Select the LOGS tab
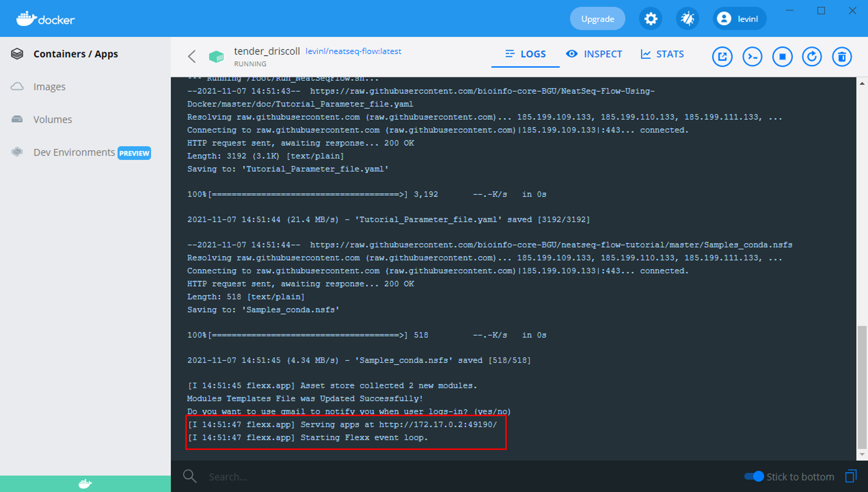The image size is (868, 492). tap(525, 54)
